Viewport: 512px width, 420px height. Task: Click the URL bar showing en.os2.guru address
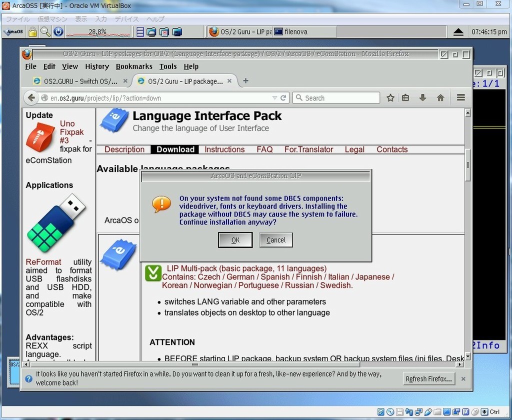(159, 98)
